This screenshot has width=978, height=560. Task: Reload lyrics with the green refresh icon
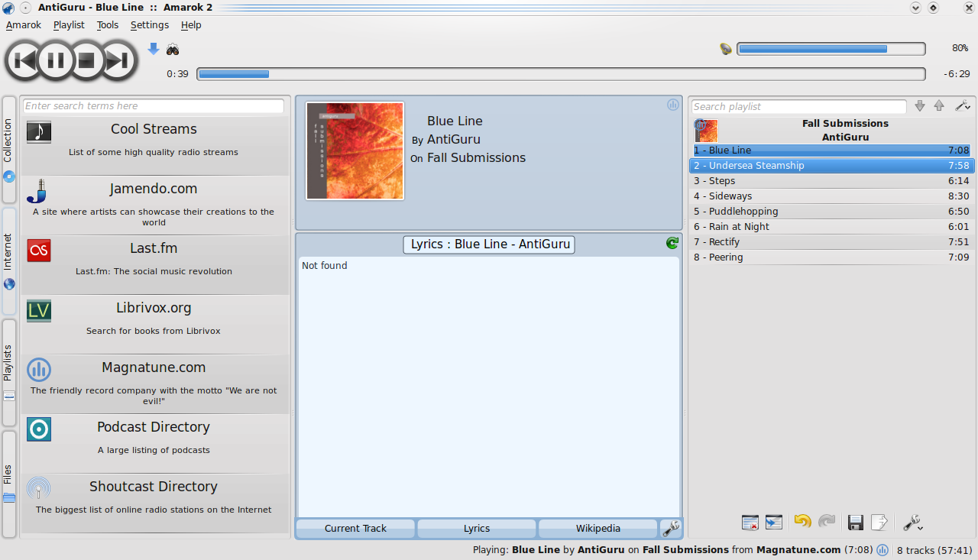pos(672,243)
